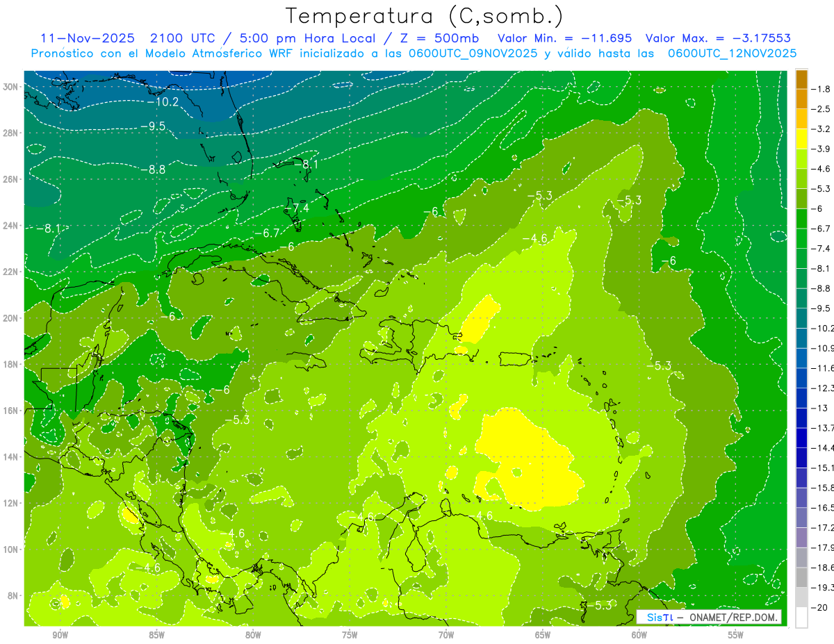Click the '-7.4' contour label on the map
This screenshot has width=834, height=644.
297,208
